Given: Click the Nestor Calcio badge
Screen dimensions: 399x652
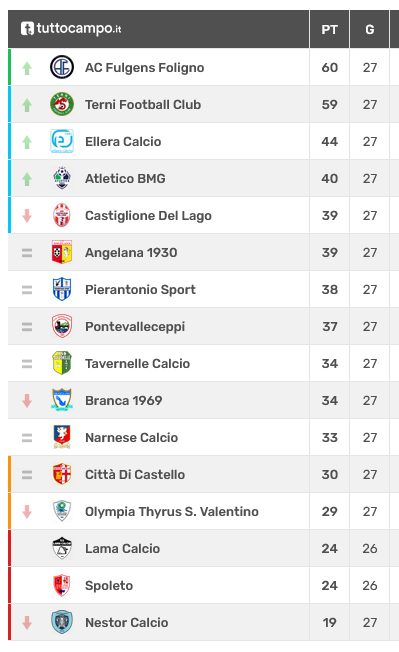Looking at the screenshot, I should pyautogui.click(x=62, y=622).
